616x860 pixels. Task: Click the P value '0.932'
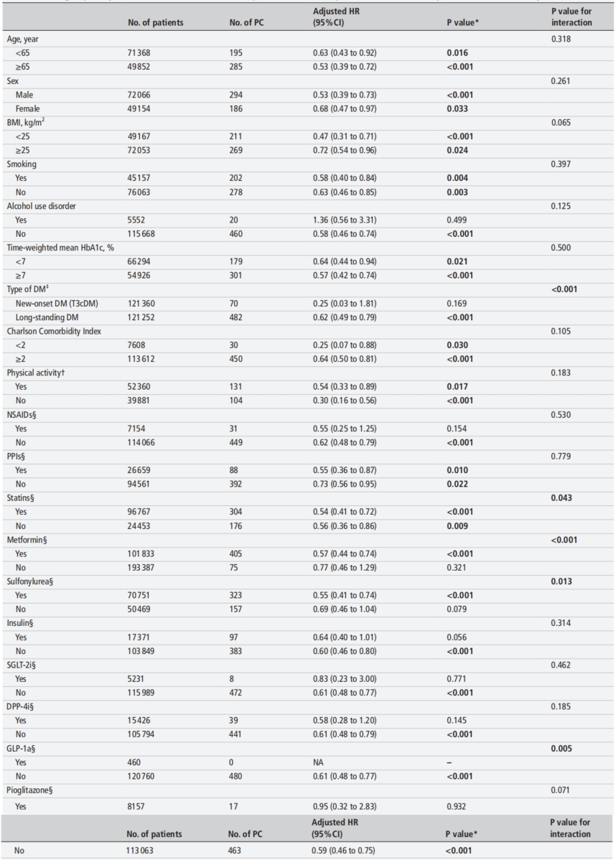457,803
